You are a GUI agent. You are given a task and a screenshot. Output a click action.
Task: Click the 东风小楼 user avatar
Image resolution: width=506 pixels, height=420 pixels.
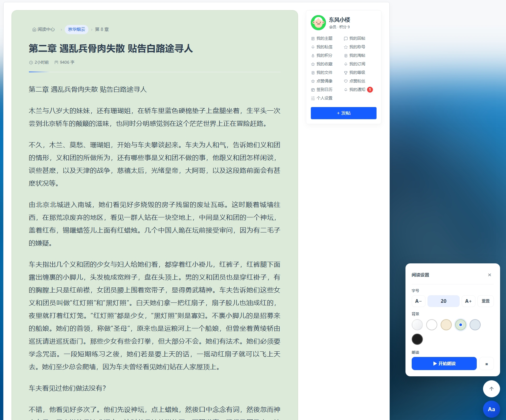[x=318, y=23]
